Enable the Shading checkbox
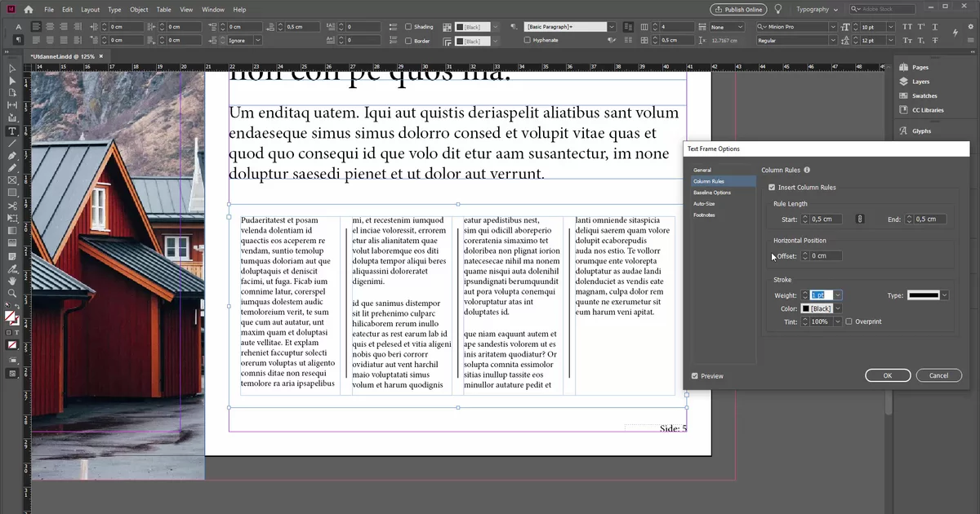This screenshot has width=980, height=514. coord(408,27)
